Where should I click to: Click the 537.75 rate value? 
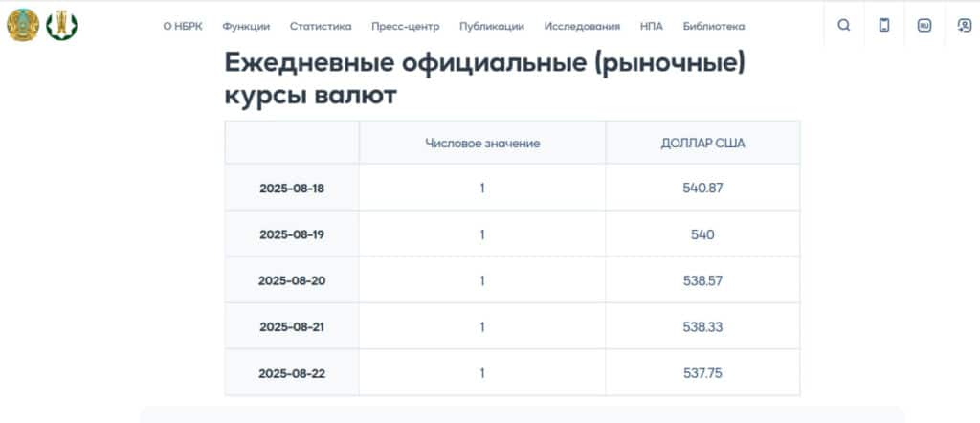tap(702, 373)
